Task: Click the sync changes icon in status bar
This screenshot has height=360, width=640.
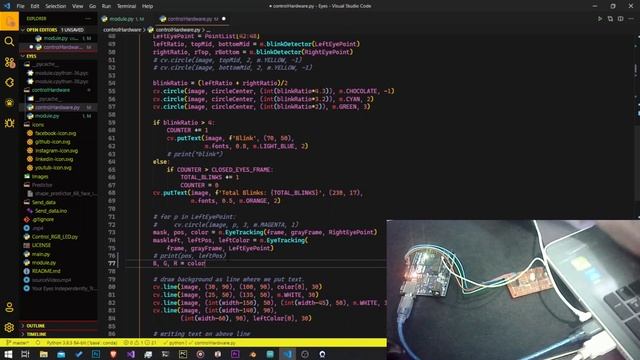Action: point(38,343)
